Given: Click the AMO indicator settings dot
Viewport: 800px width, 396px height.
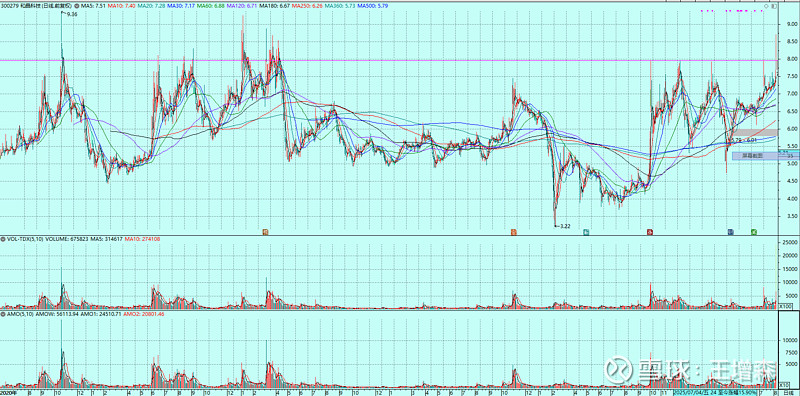Looking at the screenshot, I should (x=3, y=314).
